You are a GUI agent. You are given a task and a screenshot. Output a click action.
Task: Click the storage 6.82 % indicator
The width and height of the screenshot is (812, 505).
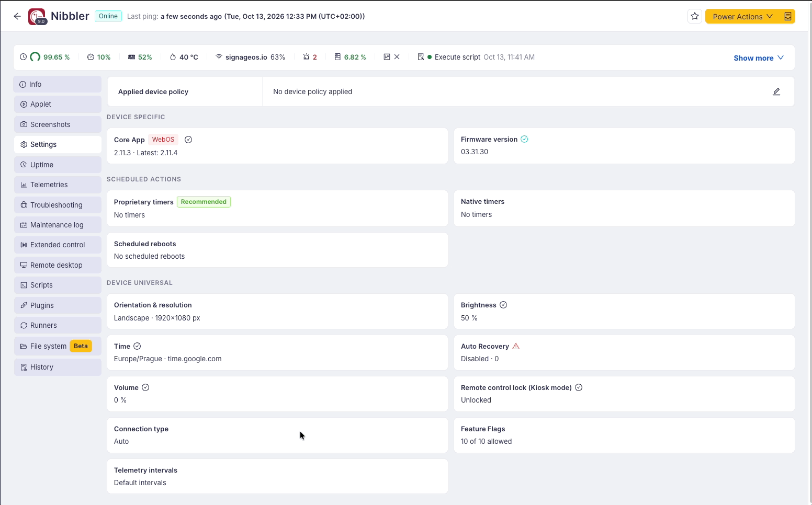click(x=350, y=57)
